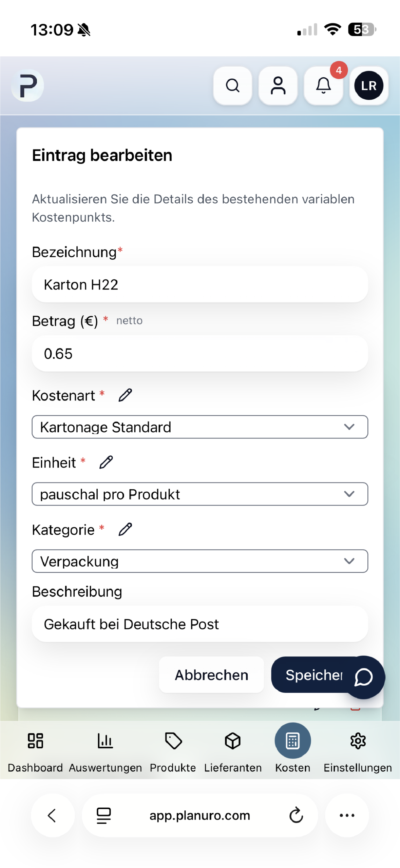Click the Planuro P logo

[x=27, y=85]
